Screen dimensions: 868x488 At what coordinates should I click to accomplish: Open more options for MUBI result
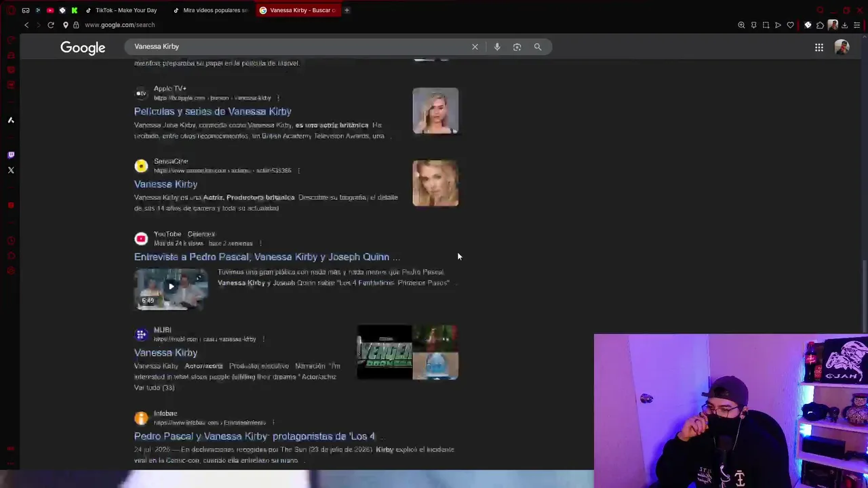click(263, 340)
